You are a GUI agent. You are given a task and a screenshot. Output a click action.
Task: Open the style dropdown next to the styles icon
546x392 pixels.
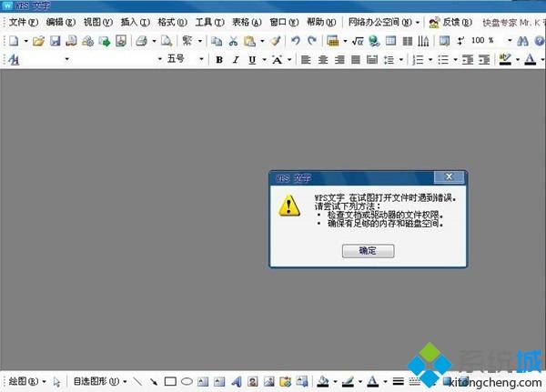pyautogui.click(x=66, y=59)
